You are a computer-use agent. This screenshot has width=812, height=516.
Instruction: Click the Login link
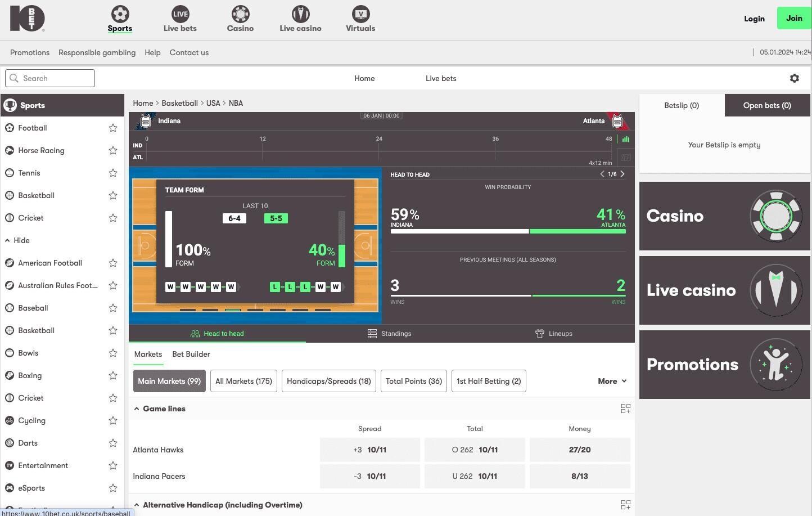tap(754, 19)
